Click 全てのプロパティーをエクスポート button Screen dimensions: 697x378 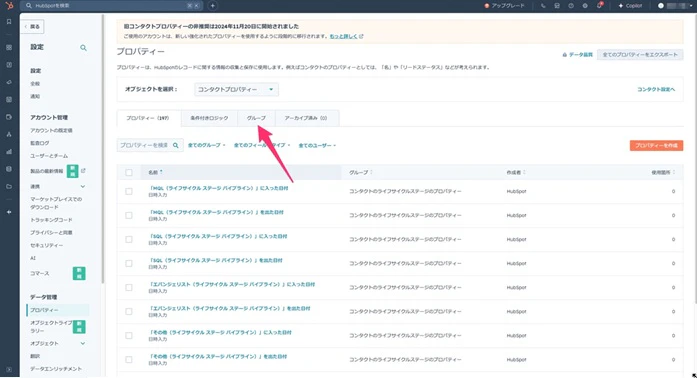[x=640, y=55]
